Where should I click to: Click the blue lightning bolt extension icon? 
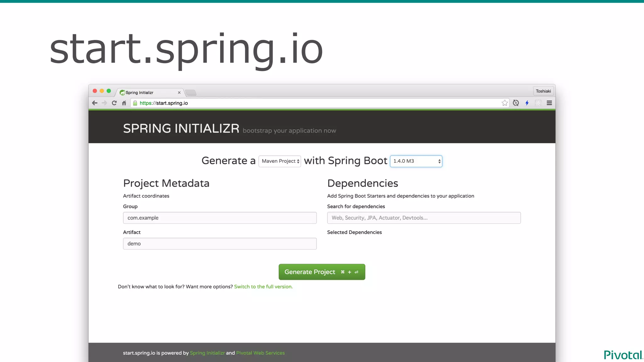pyautogui.click(x=527, y=103)
